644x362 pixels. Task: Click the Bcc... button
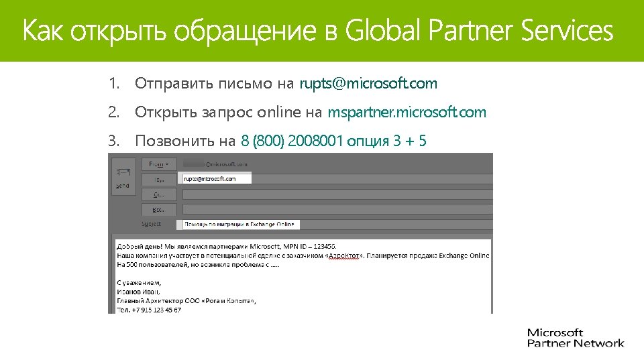coord(159,210)
